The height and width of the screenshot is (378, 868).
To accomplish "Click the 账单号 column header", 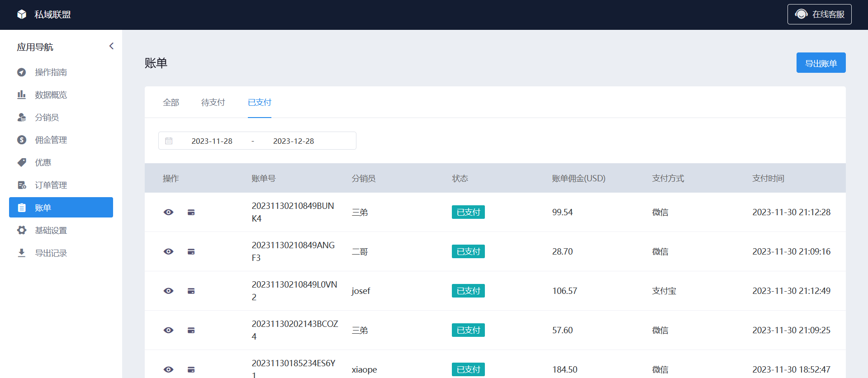I will (264, 178).
